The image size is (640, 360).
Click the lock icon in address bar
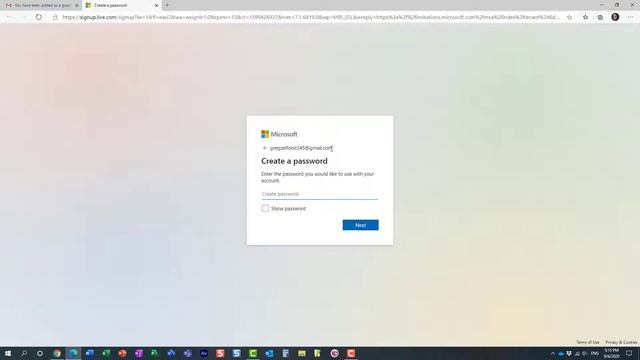(x=55, y=17)
